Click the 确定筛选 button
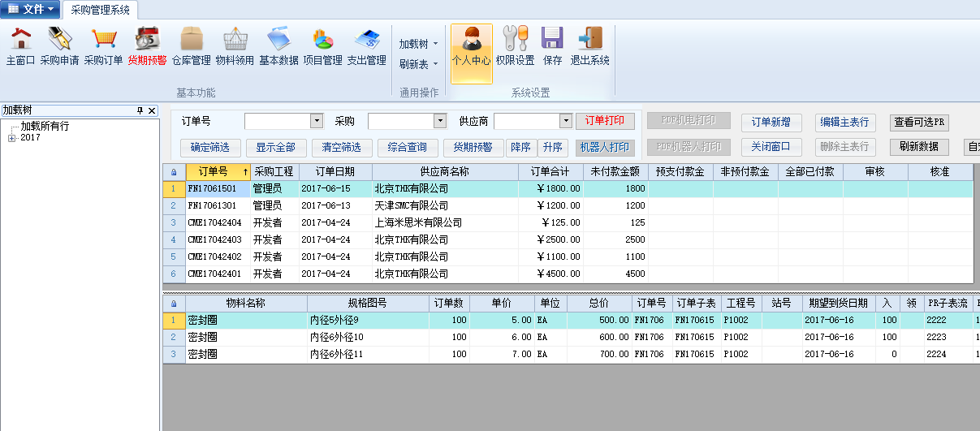980x431 pixels. point(210,148)
